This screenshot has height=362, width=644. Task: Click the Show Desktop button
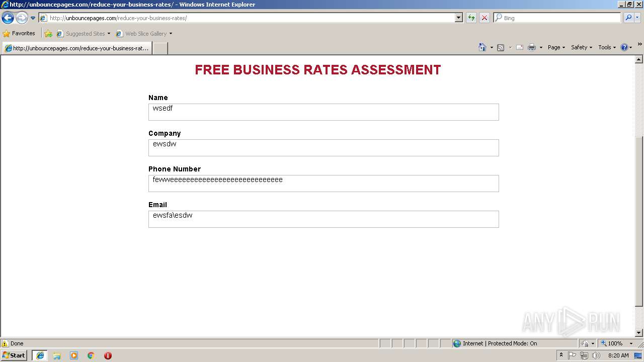pos(638,355)
